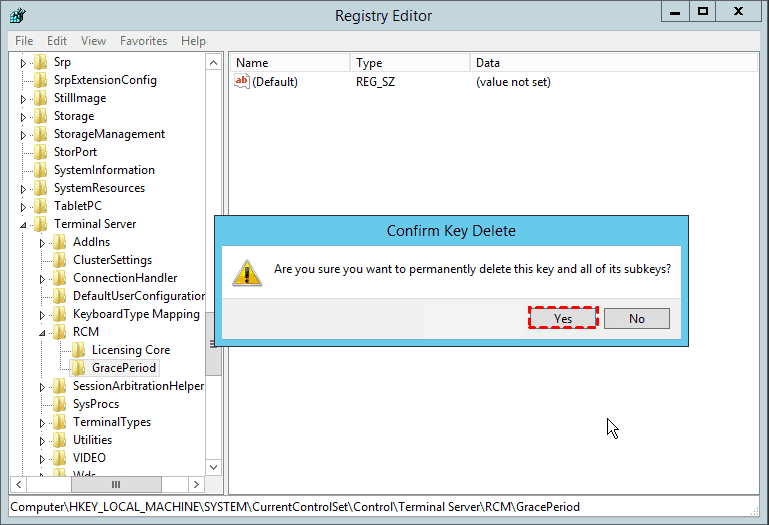This screenshot has height=525, width=769.
Task: Open the Edit menu
Action: (x=57, y=41)
